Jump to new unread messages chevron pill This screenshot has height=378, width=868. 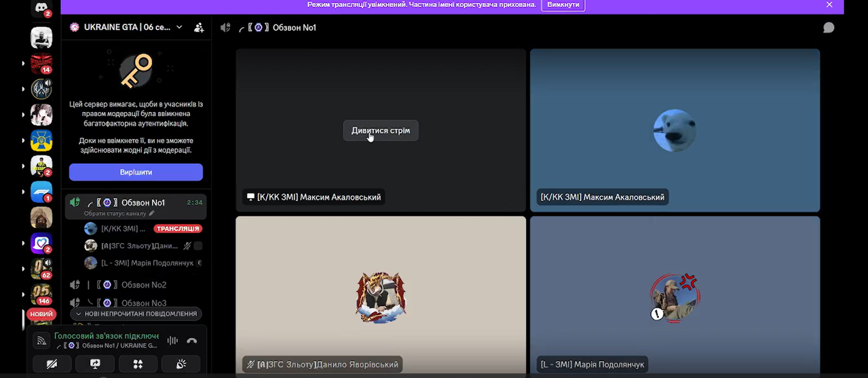tap(136, 314)
